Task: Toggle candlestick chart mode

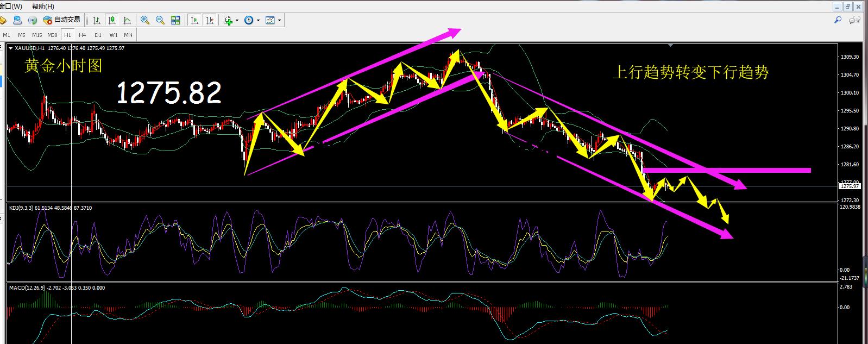Action: tap(112, 20)
